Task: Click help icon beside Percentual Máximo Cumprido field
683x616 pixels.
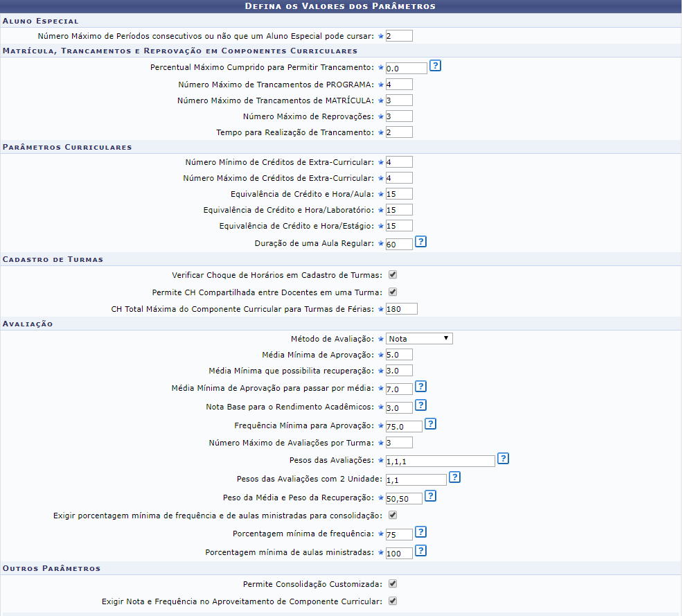Action: pyautogui.click(x=435, y=66)
